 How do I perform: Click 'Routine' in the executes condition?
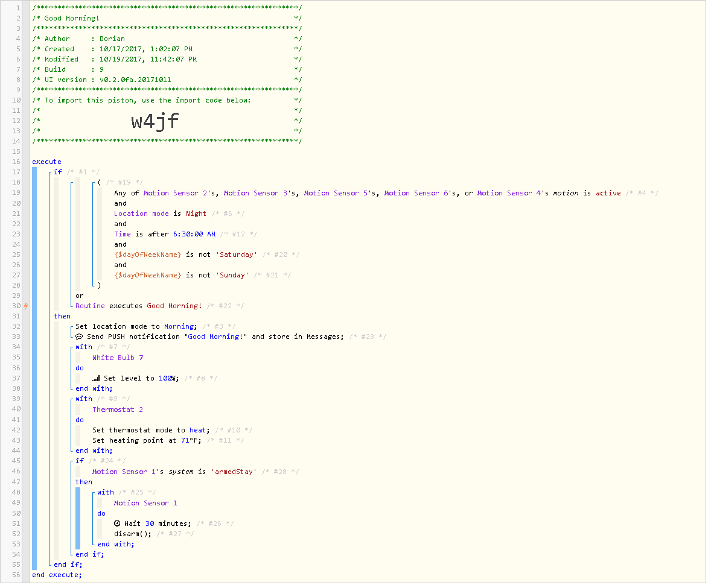tap(91, 306)
